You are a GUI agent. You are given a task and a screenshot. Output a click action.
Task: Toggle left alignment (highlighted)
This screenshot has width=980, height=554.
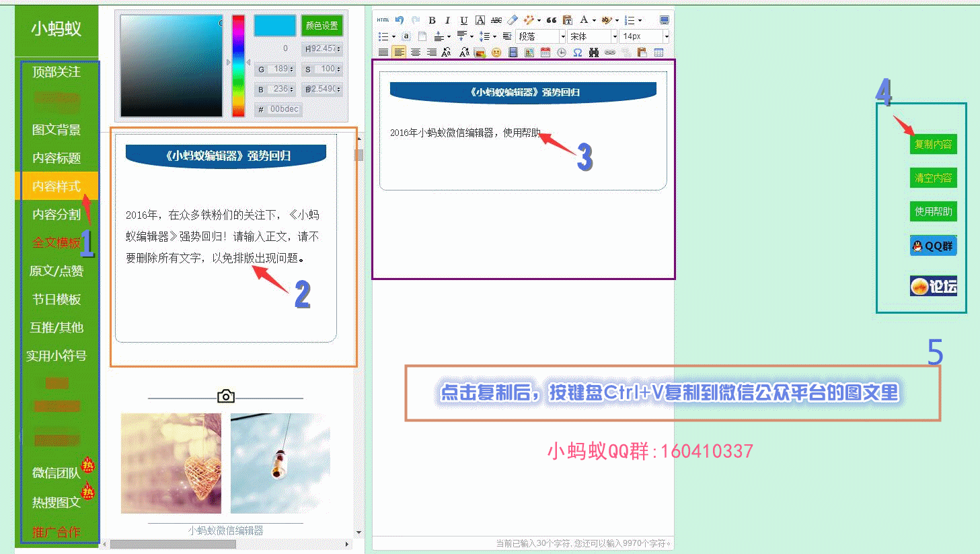(x=400, y=53)
